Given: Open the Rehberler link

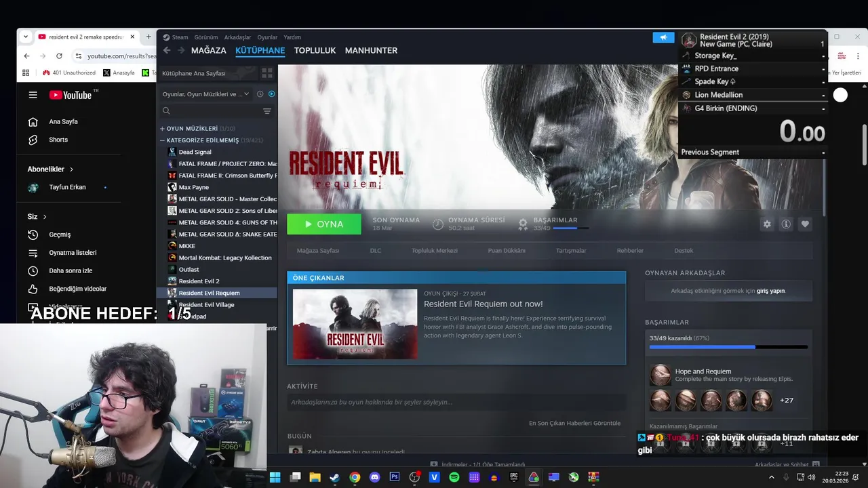Looking at the screenshot, I should [x=630, y=251].
